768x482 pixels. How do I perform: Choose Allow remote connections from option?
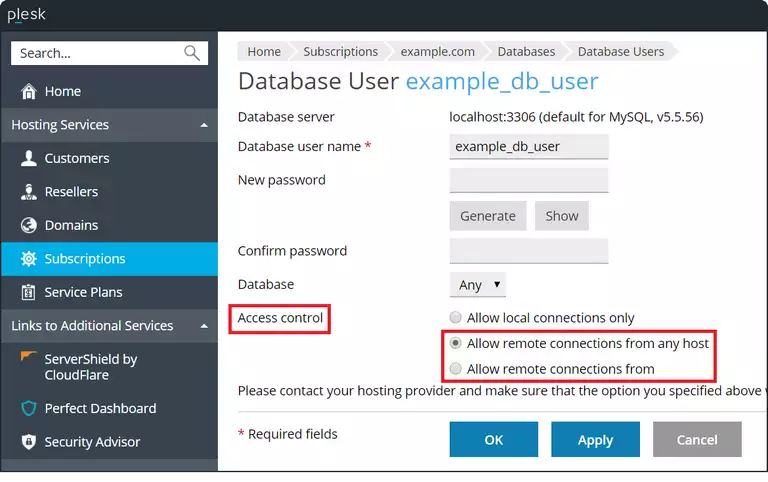(456, 369)
